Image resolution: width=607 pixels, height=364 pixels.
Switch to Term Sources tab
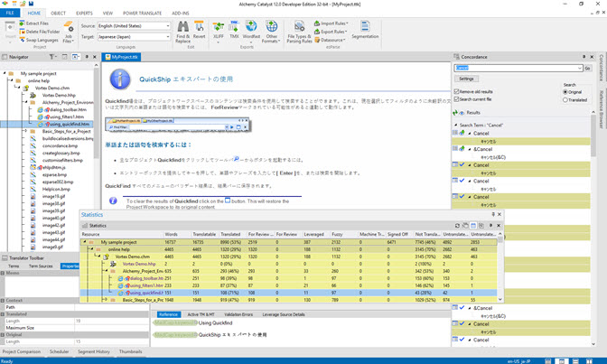point(41,266)
